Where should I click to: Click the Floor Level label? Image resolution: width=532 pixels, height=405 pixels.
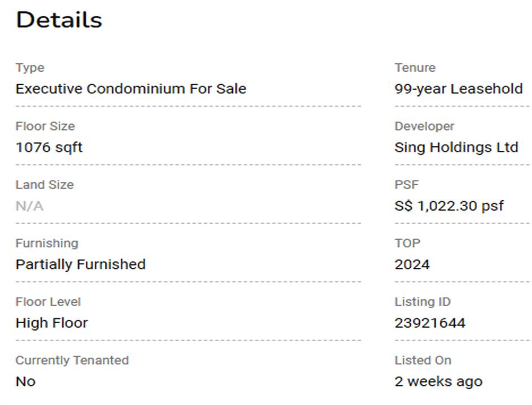48,302
